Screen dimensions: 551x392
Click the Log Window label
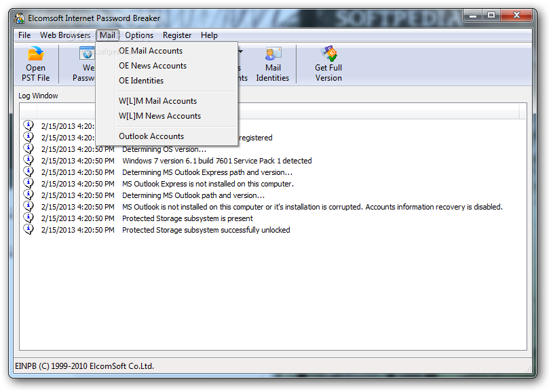[38, 96]
